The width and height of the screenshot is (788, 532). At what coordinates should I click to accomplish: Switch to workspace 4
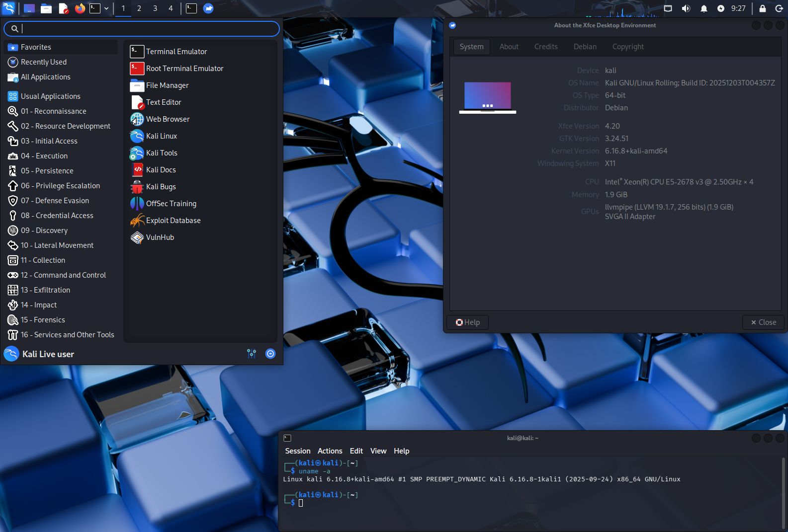tap(171, 8)
